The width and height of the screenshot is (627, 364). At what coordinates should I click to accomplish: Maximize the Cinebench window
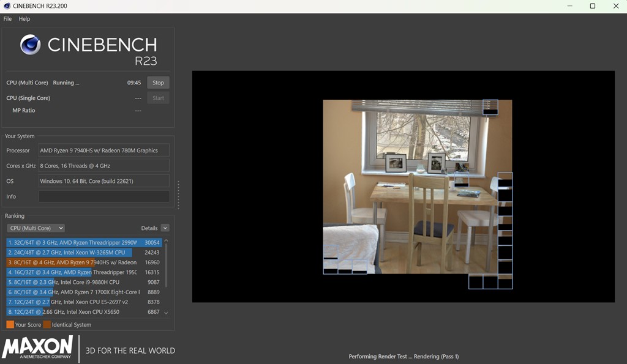[x=593, y=6]
